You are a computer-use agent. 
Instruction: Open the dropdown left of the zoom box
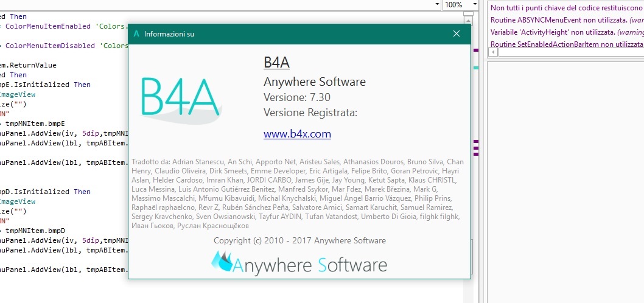436,5
